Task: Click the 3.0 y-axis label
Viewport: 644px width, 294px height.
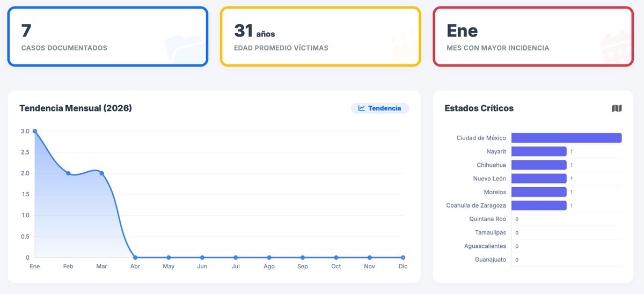Action: tap(25, 131)
